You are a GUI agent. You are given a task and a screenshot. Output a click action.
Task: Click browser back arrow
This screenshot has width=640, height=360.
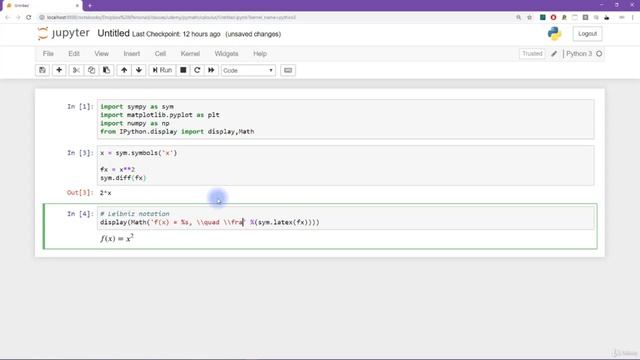pos(7,18)
